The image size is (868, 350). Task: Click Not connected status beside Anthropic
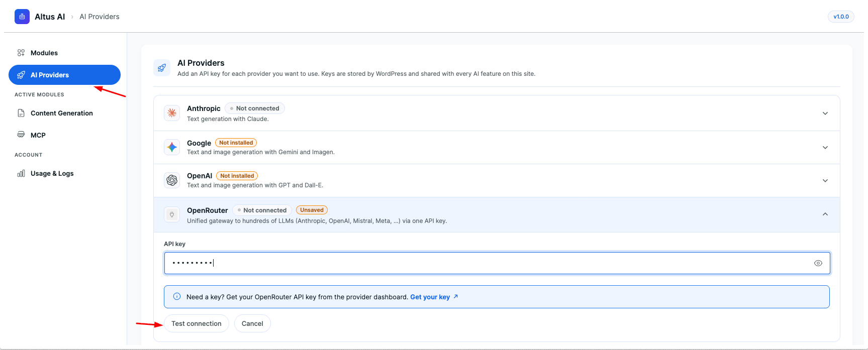[255, 108]
